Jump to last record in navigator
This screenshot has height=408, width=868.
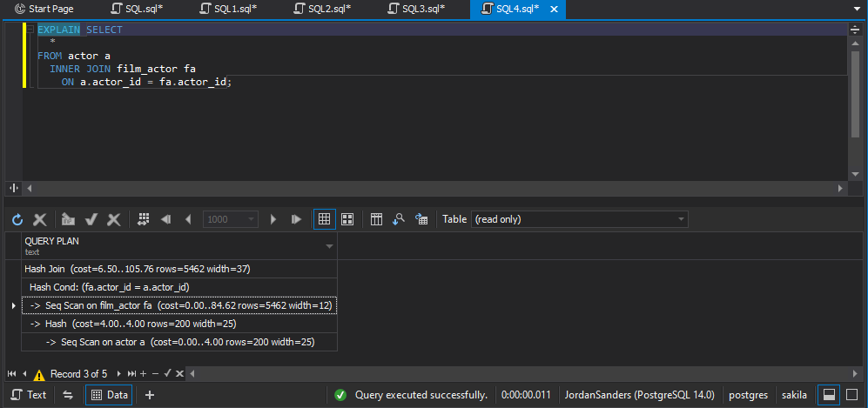tap(131, 374)
